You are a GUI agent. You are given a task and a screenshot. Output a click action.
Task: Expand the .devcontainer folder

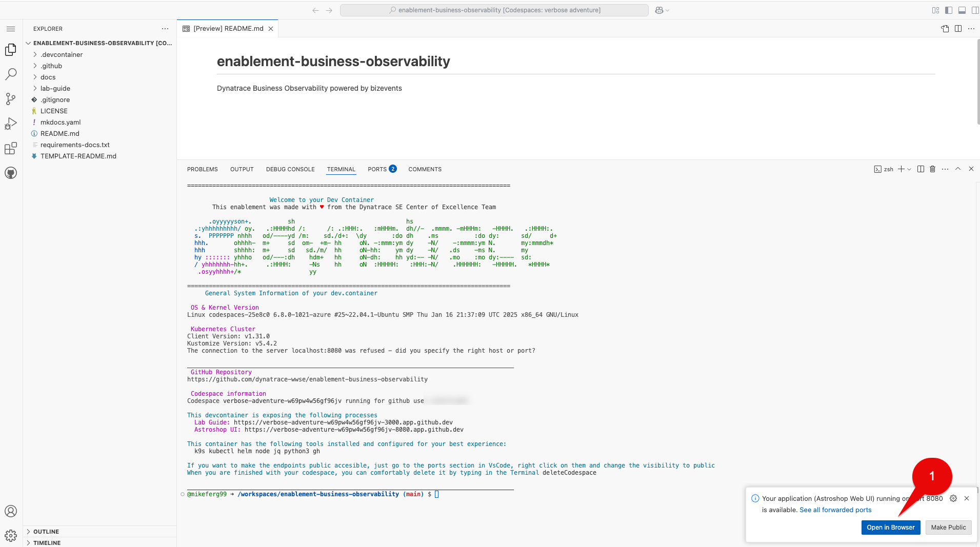100,54
